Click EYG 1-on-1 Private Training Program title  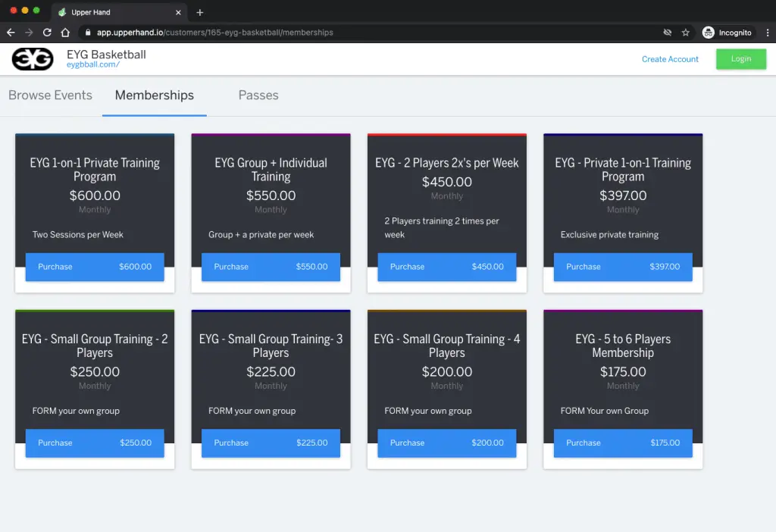point(95,170)
